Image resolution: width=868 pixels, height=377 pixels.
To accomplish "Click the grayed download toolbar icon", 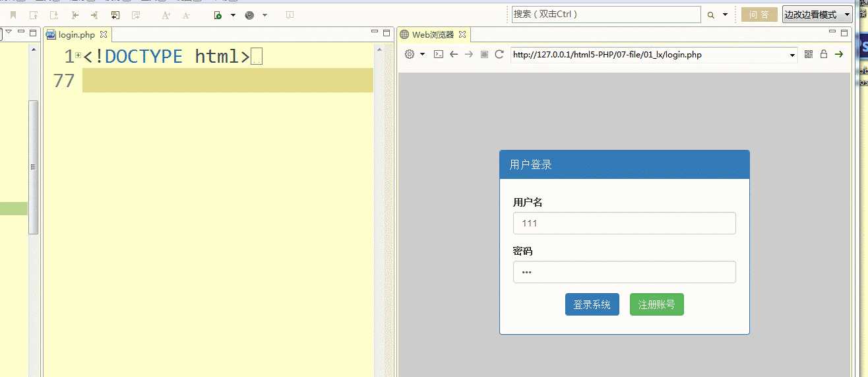I will tap(290, 15).
